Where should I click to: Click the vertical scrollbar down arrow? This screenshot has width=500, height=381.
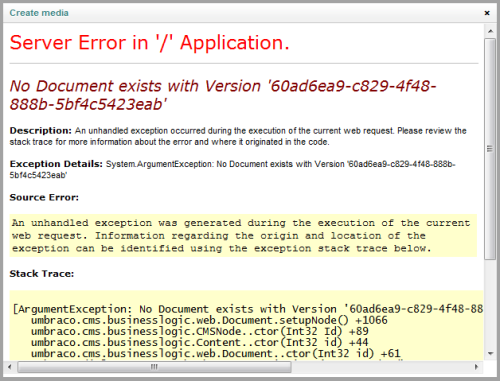[490, 354]
